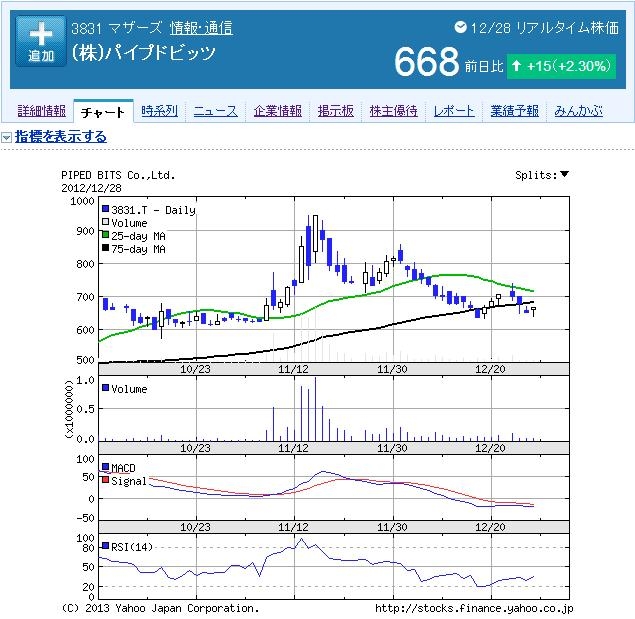Click the Volume panel legend swatch
Image resolution: width=635 pixels, height=619 pixels.
(105, 388)
